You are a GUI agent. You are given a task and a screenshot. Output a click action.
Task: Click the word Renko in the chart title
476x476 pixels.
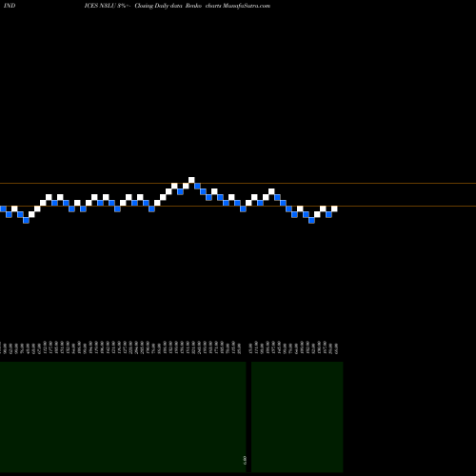click(x=193, y=6)
